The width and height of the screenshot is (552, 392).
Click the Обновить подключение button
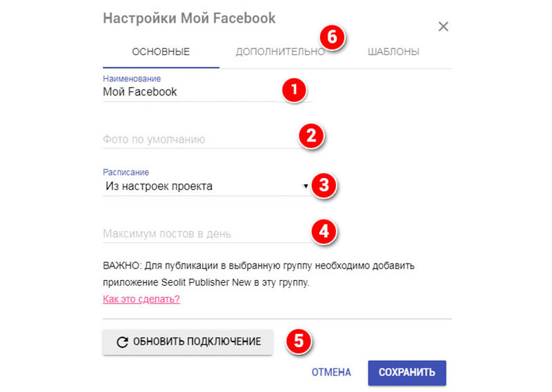point(188,342)
